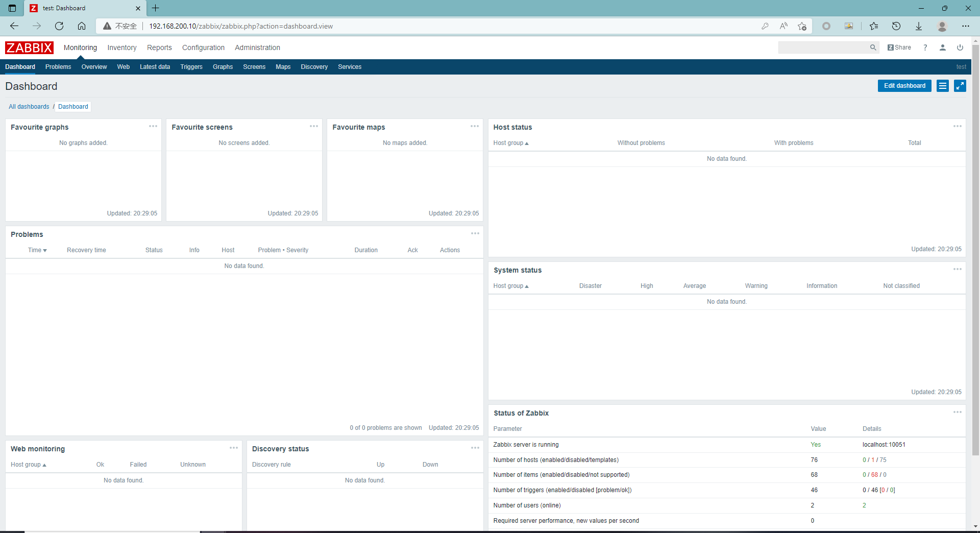This screenshot has width=980, height=533.
Task: Click the Number of hosts parameter row
Action: coord(727,460)
